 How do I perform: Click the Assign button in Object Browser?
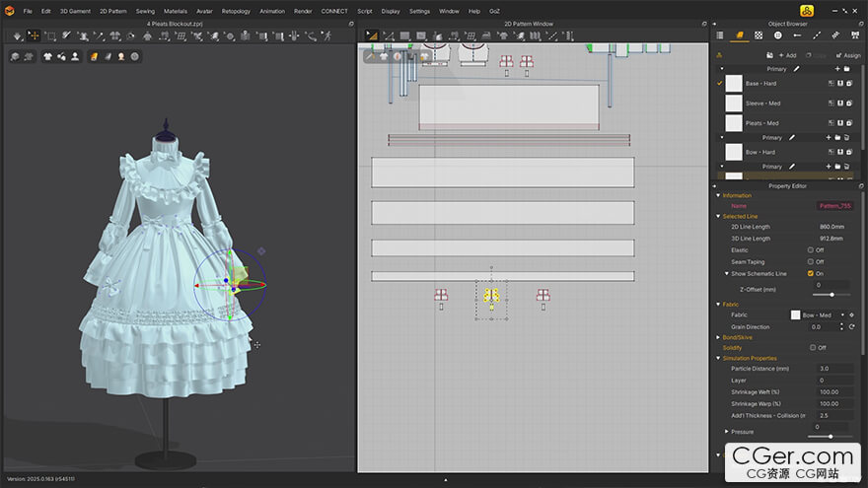[x=848, y=55]
